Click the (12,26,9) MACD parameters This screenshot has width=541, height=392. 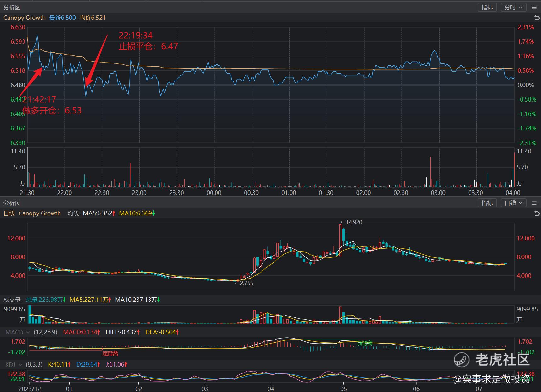pyautogui.click(x=46, y=332)
